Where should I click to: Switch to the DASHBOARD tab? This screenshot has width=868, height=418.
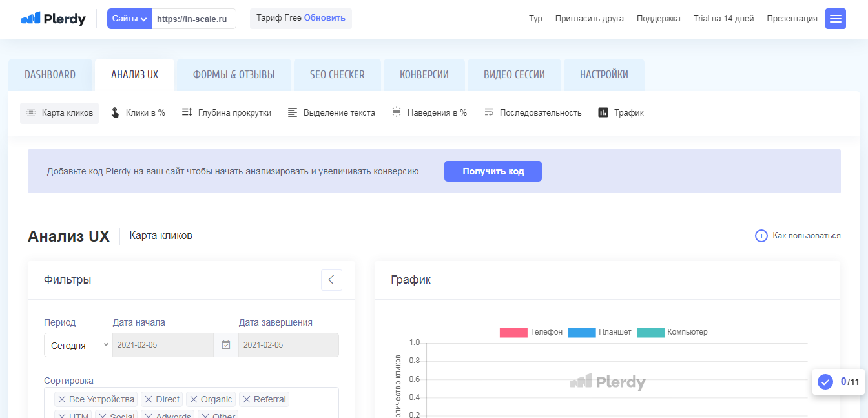click(x=50, y=75)
